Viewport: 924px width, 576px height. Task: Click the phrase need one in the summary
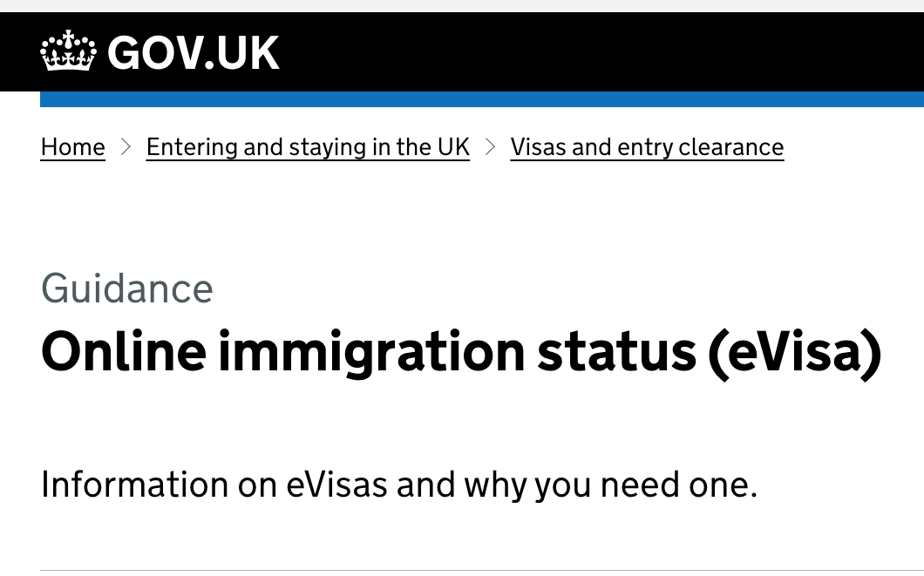tap(678, 485)
